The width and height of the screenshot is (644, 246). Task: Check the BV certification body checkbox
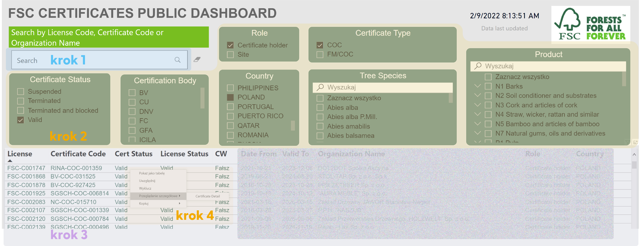[x=132, y=93]
